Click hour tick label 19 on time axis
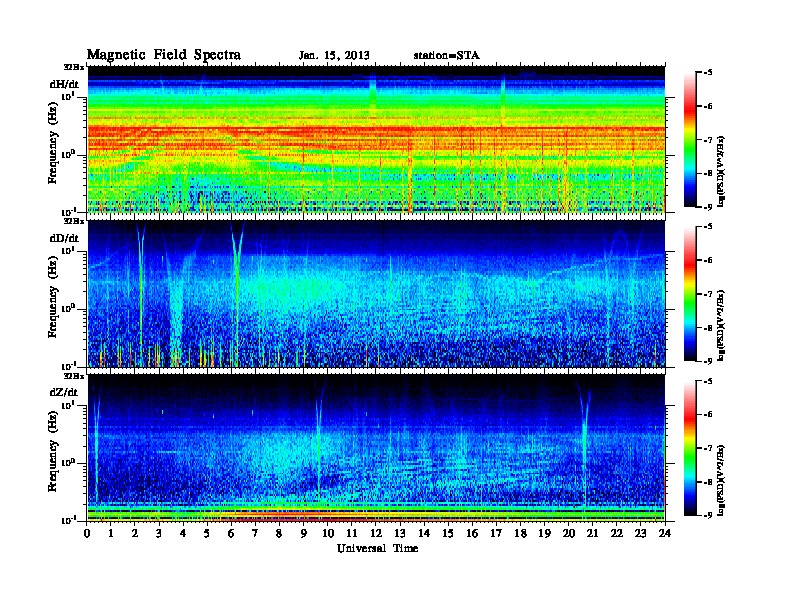Viewport: 792px width, 612px height. click(x=544, y=533)
